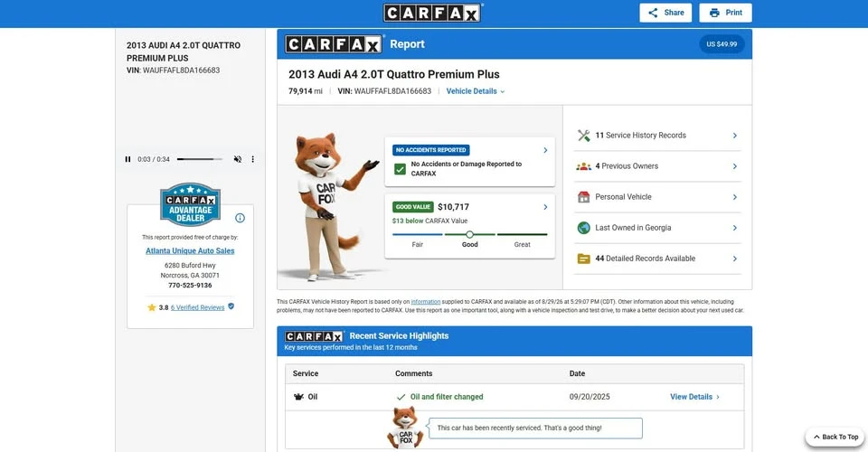This screenshot has height=452, width=868.
Task: Open Last Owned in Georgia row
Action: pyautogui.click(x=657, y=228)
